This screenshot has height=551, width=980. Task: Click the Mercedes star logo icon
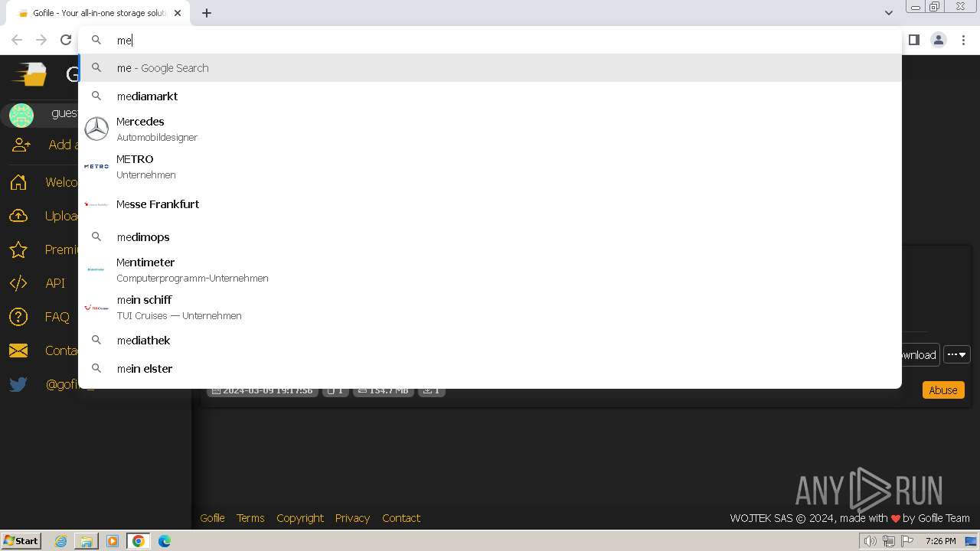[96, 129]
